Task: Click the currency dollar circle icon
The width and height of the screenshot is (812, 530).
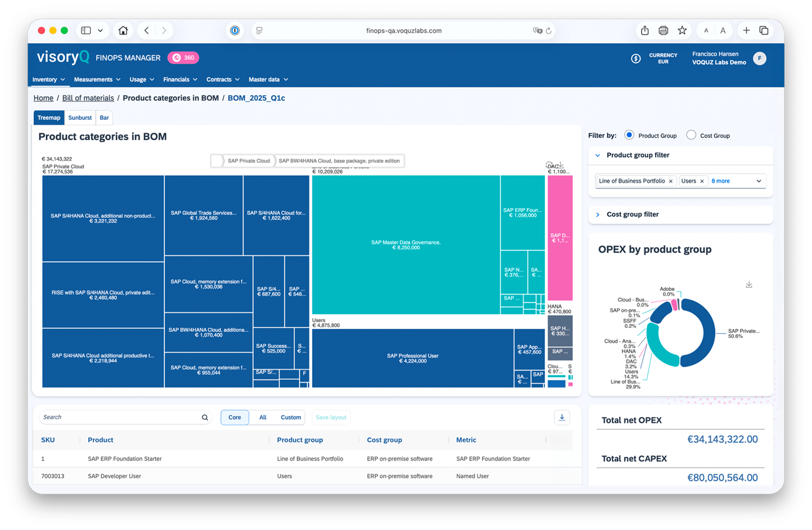Action: tap(636, 59)
